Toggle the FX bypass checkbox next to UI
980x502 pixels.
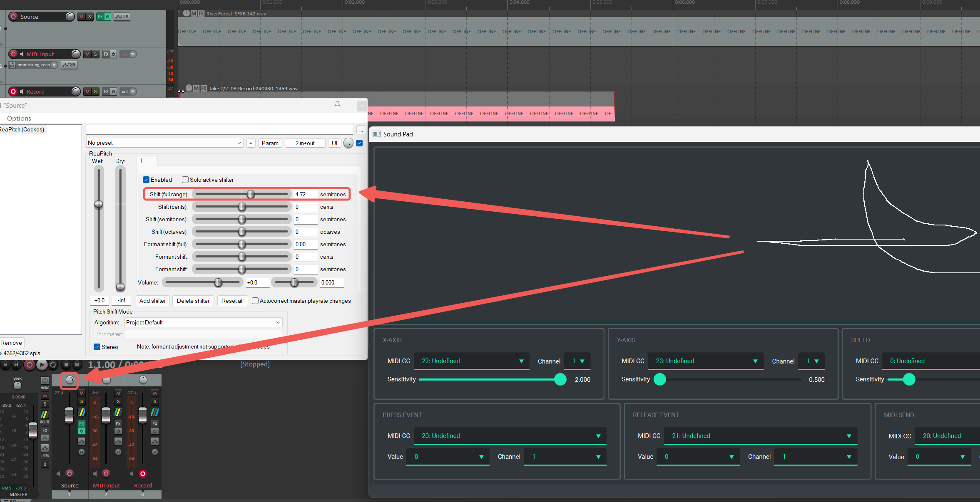[359, 143]
